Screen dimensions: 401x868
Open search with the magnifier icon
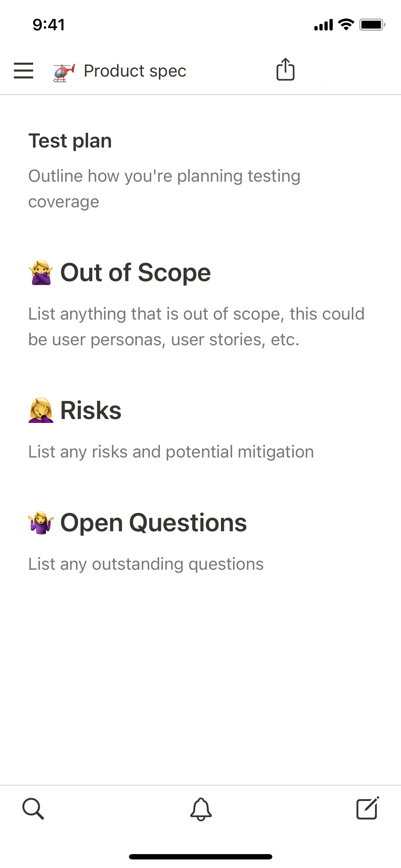(x=33, y=808)
